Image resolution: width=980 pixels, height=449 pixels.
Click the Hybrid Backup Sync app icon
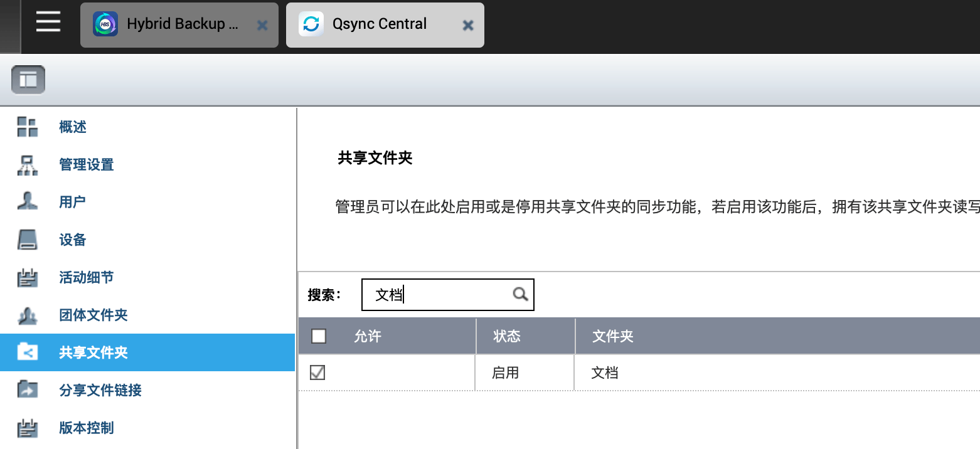point(105,24)
